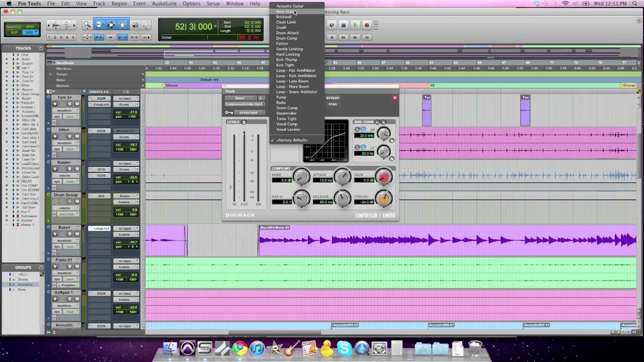
Task: Choose Vocal Levelor preset
Action: tap(297, 129)
